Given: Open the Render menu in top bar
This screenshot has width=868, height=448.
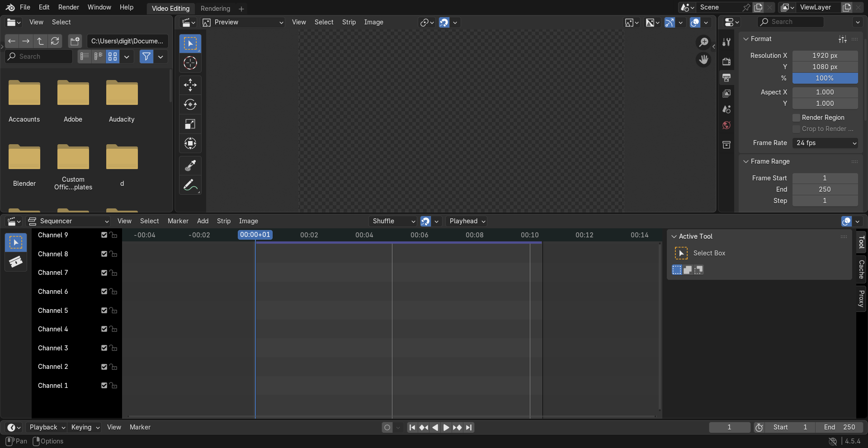Looking at the screenshot, I should point(69,7).
